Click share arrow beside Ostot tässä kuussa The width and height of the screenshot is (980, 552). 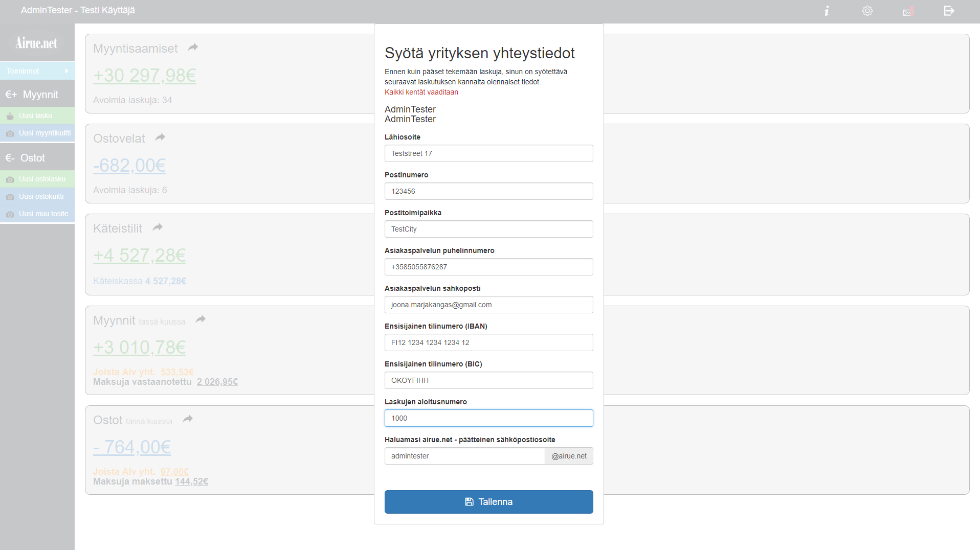188,419
